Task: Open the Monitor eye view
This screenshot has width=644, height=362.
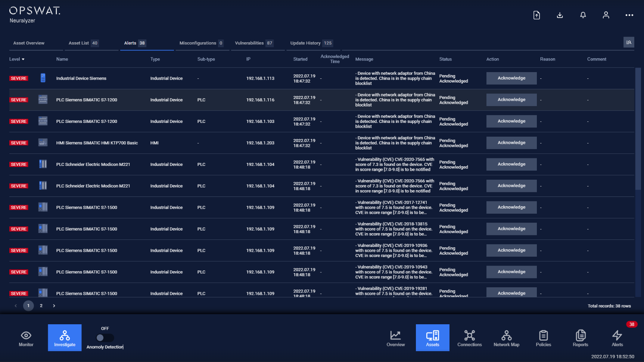Action: (26, 338)
